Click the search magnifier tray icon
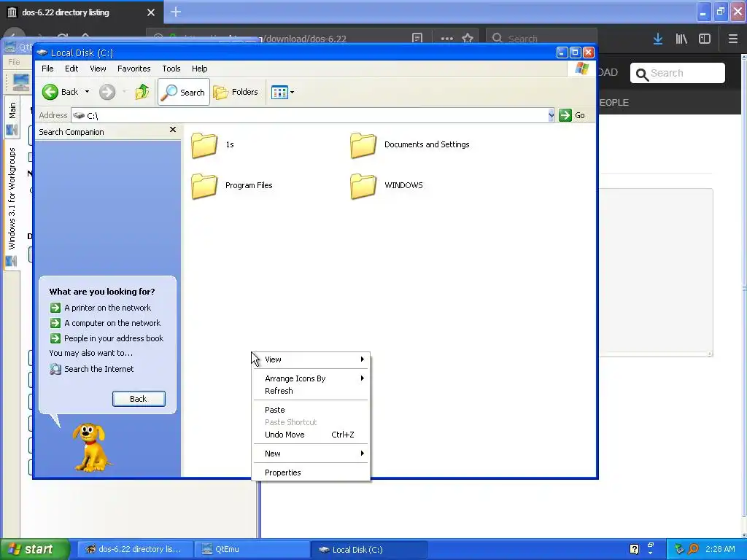This screenshot has width=747, height=560. coord(694,550)
